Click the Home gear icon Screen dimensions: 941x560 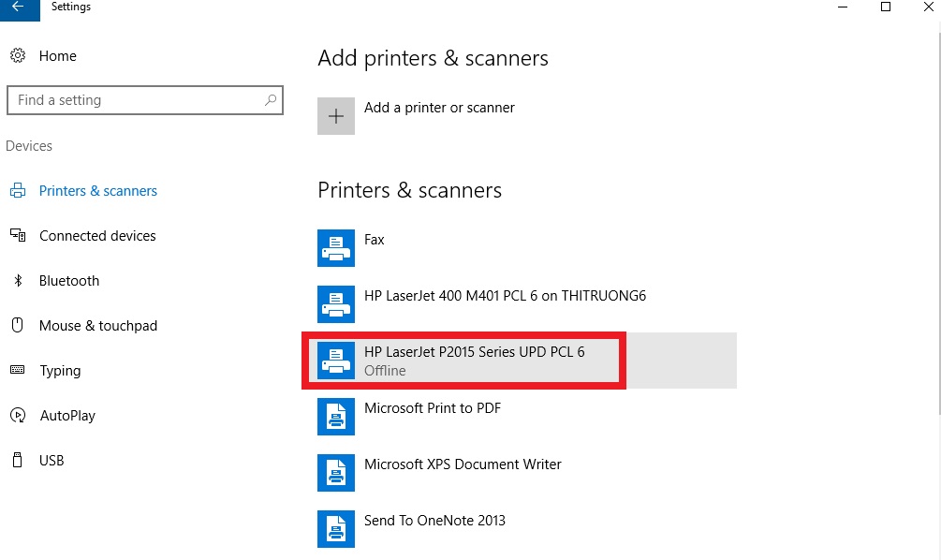[x=18, y=56]
